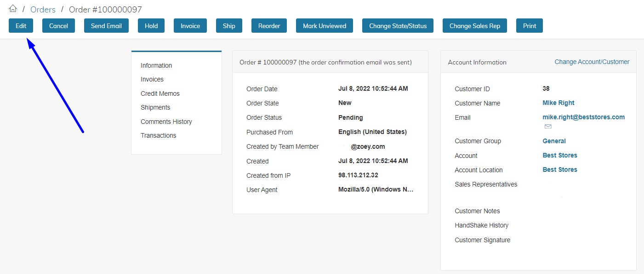Click the Invoice button
This screenshot has width=644, height=274.
[190, 26]
